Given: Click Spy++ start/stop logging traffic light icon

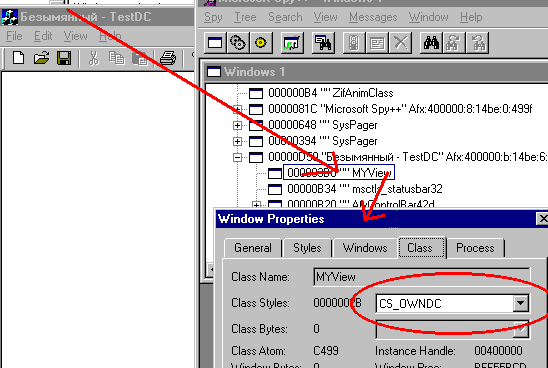Looking at the screenshot, I should [354, 43].
